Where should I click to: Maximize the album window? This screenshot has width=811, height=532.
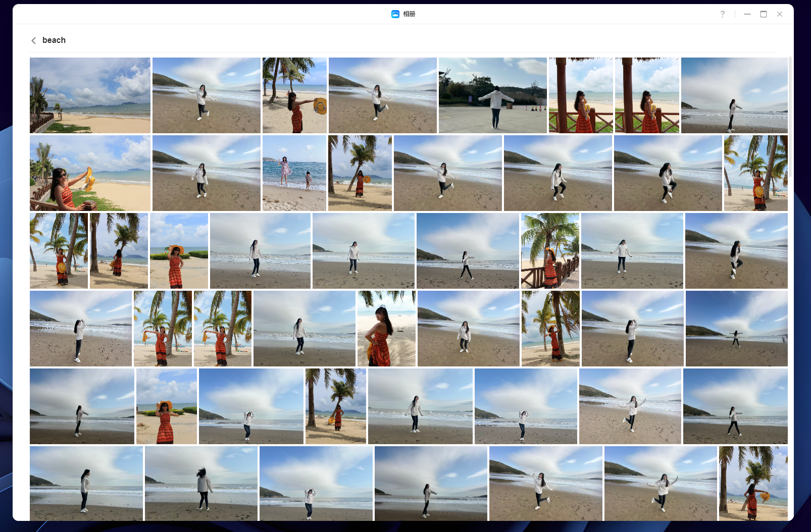pyautogui.click(x=764, y=14)
